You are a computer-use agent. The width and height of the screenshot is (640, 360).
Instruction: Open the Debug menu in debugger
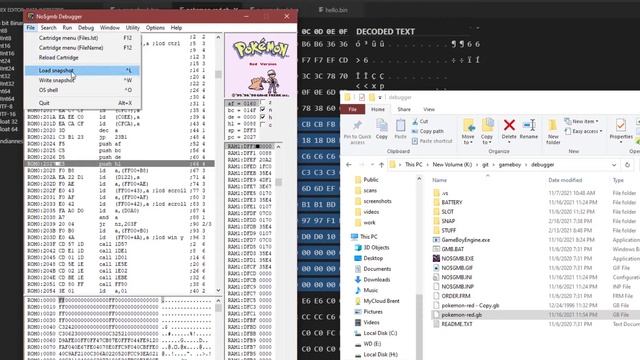click(86, 28)
